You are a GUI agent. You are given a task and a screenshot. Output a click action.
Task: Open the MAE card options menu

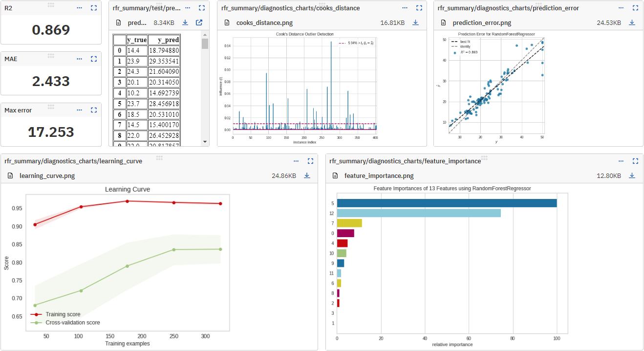[79, 59]
